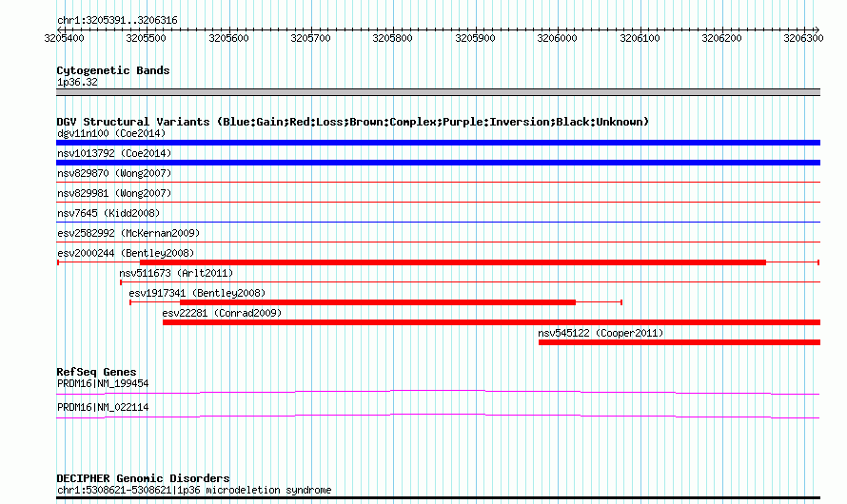Open variant nsv829981 (Wong2007) label
Screen dimensions: 847x504
(x=114, y=193)
